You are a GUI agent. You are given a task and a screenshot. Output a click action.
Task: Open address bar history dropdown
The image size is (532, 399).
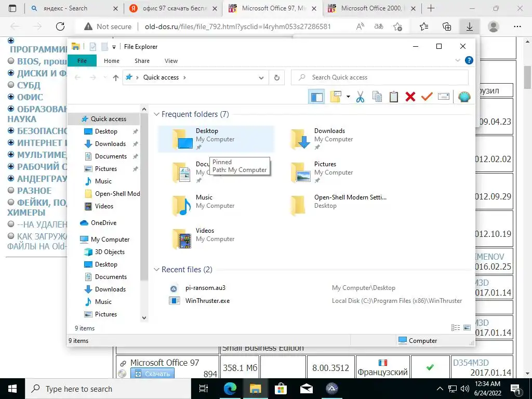point(261,78)
